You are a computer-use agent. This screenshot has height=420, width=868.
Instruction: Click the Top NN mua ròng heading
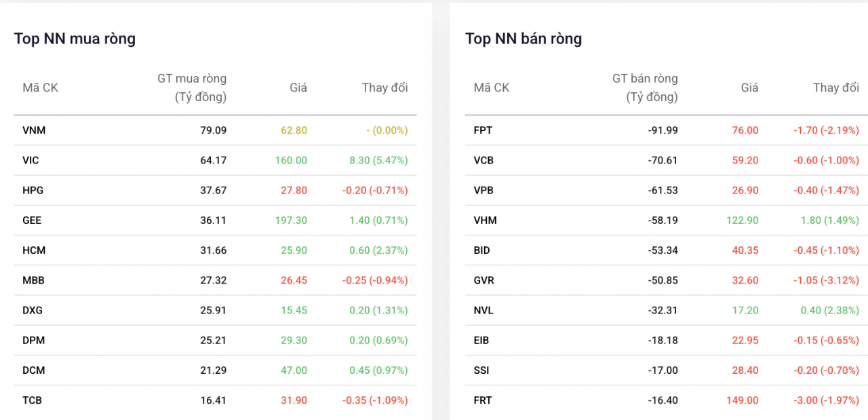pos(75,39)
